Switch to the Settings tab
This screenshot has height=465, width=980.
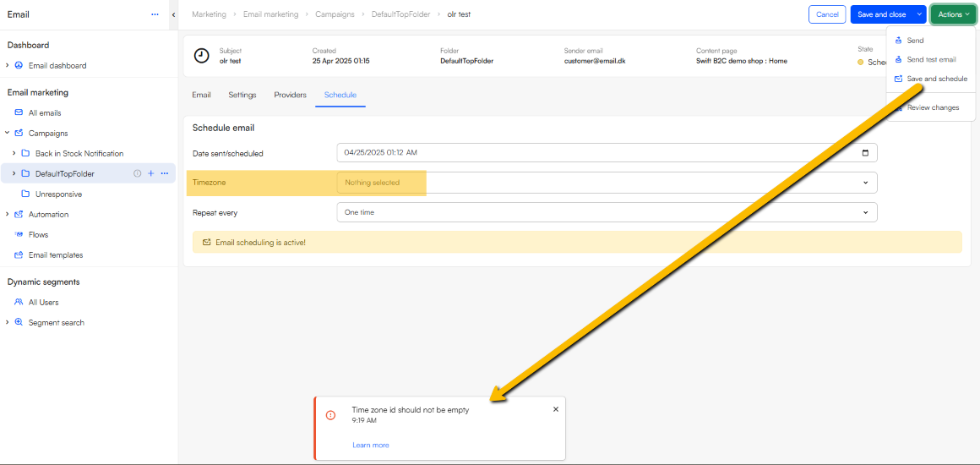point(242,95)
